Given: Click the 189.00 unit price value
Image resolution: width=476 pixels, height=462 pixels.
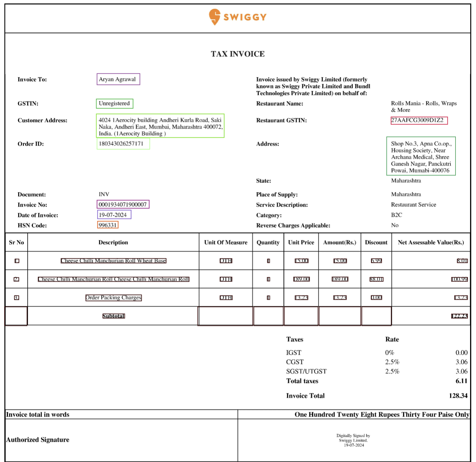Looking at the screenshot, I should (x=301, y=279).
